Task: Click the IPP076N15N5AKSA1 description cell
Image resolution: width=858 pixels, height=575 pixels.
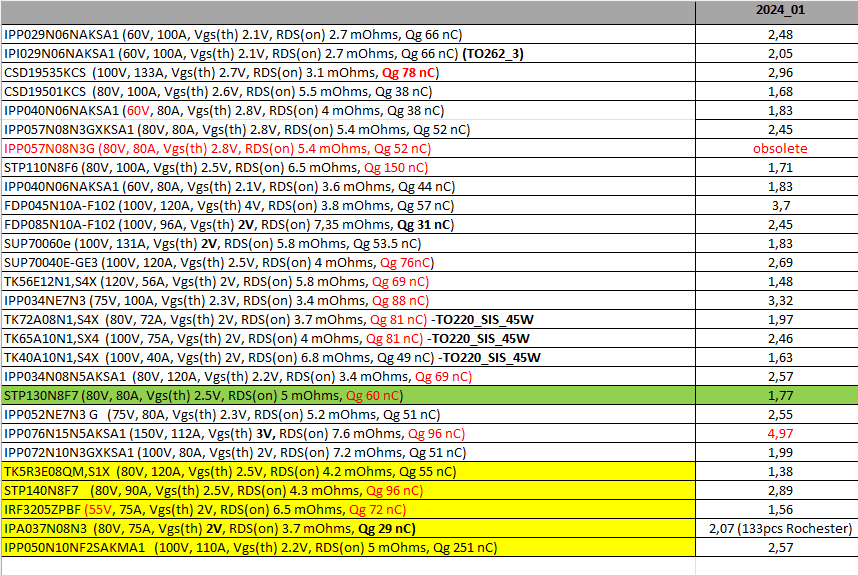Action: (x=349, y=434)
